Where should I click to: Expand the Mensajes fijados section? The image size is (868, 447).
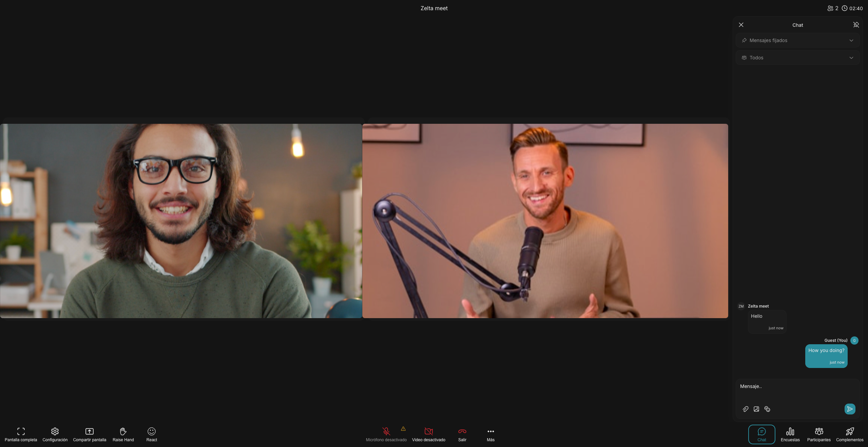click(797, 40)
